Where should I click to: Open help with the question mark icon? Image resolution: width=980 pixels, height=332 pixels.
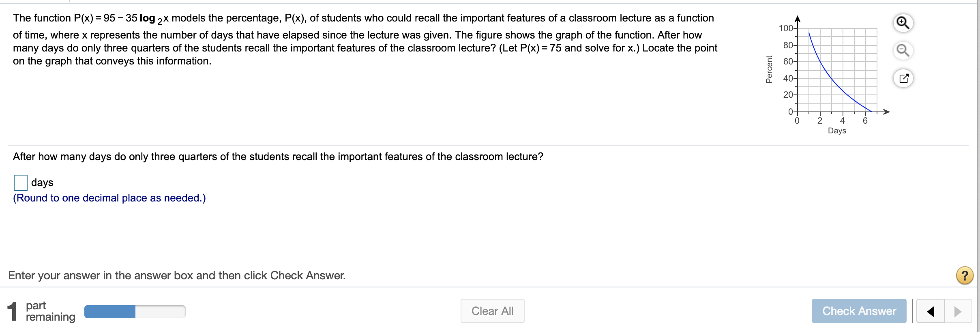[x=965, y=276]
